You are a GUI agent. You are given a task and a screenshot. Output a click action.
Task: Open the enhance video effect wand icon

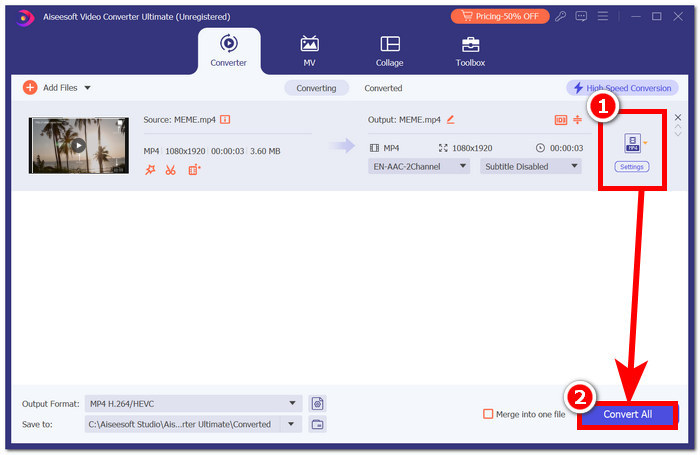(150, 170)
